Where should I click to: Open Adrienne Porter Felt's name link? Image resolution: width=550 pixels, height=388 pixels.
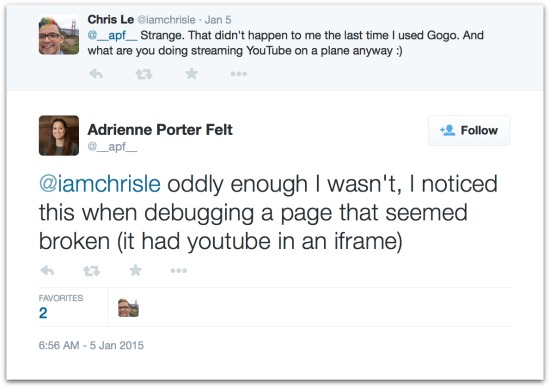[160, 130]
